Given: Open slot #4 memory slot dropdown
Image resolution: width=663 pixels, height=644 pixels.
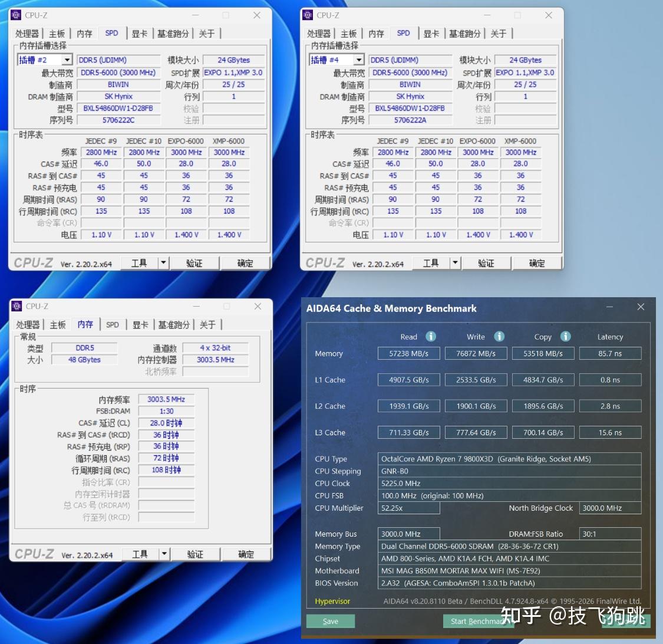Looking at the screenshot, I should coord(358,60).
